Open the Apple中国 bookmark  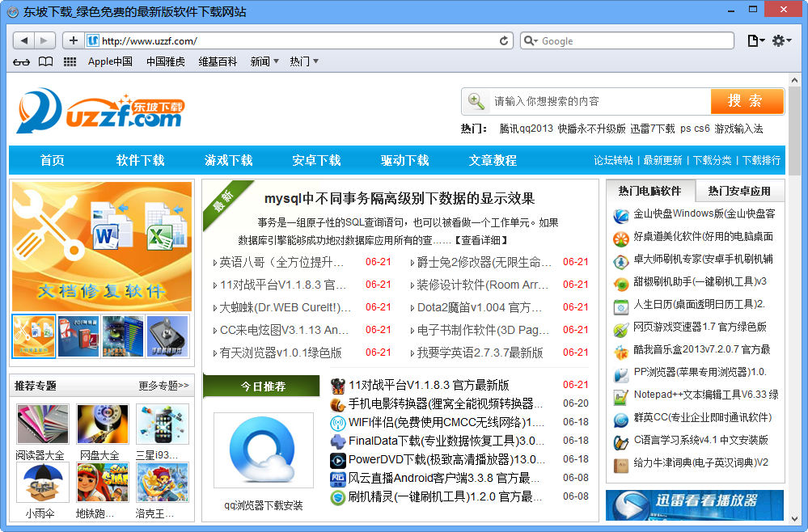click(x=110, y=61)
